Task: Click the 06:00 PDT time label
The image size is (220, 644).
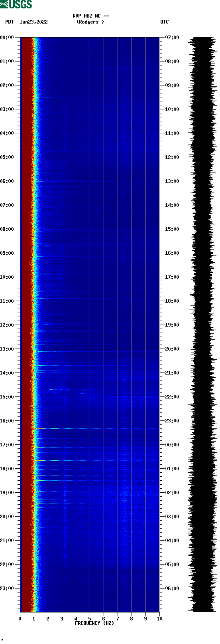Action: tap(7, 181)
